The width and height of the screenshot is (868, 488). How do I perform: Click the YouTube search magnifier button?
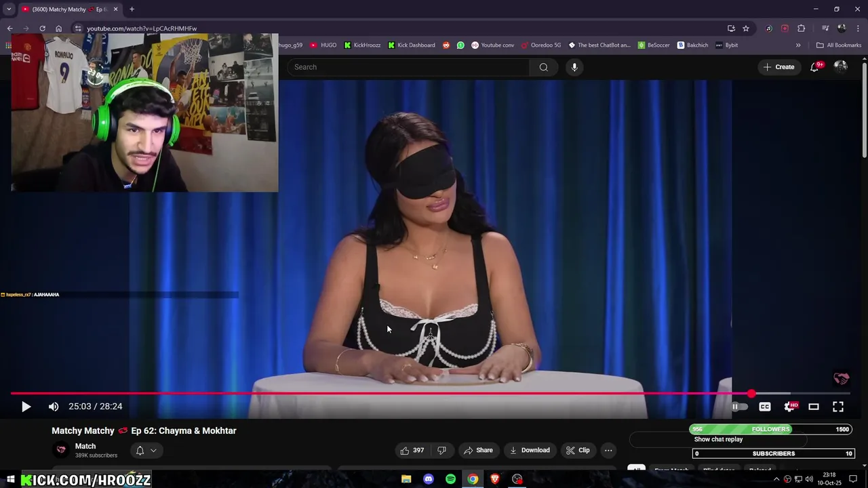click(543, 67)
